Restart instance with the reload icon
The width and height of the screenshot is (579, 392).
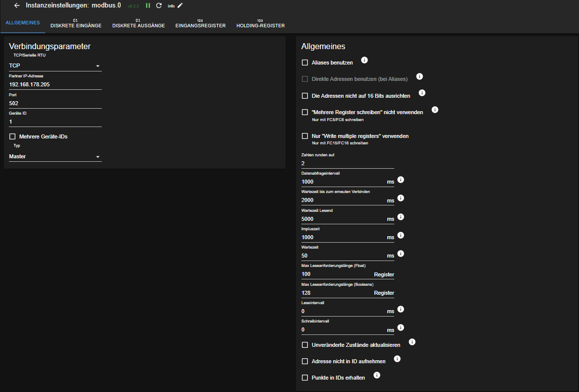pyautogui.click(x=159, y=5)
